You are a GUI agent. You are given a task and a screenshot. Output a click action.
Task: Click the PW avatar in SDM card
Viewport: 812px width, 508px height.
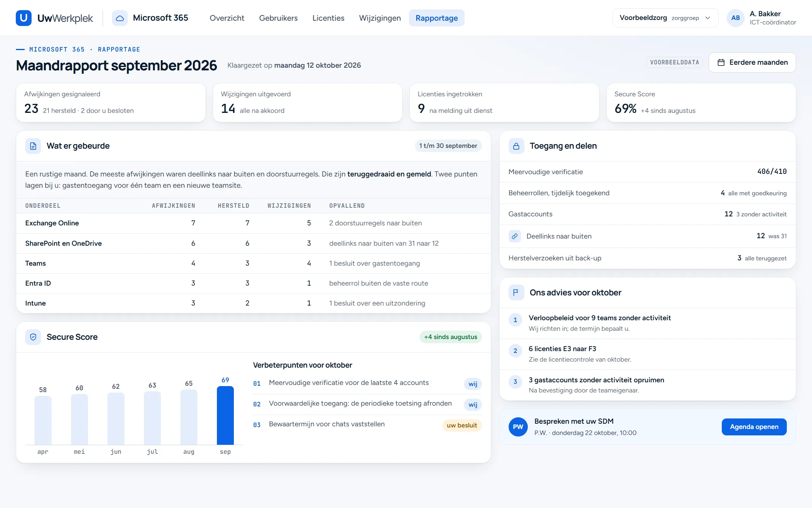click(518, 427)
